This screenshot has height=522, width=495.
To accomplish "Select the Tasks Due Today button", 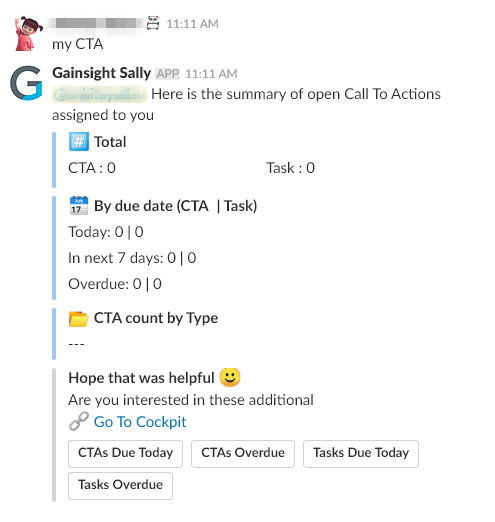I will [x=361, y=454].
